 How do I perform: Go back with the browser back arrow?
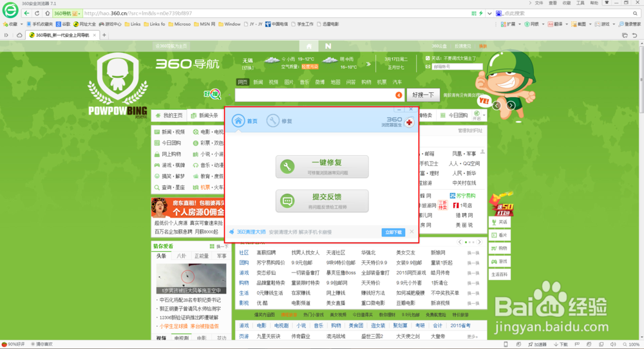(x=26, y=13)
